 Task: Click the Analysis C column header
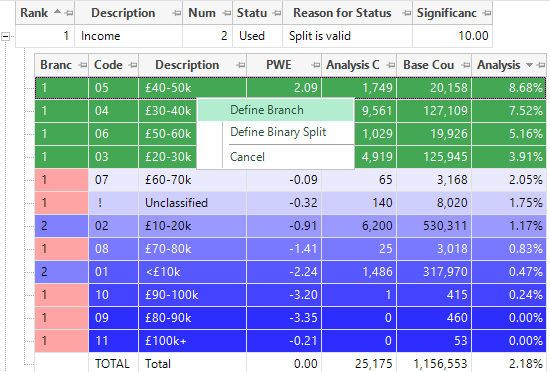point(359,65)
